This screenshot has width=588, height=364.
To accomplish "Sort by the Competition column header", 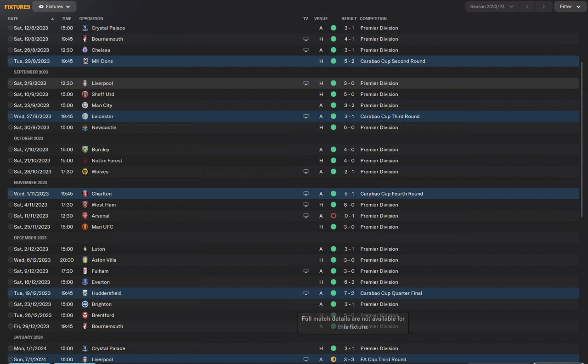I will tap(373, 19).
